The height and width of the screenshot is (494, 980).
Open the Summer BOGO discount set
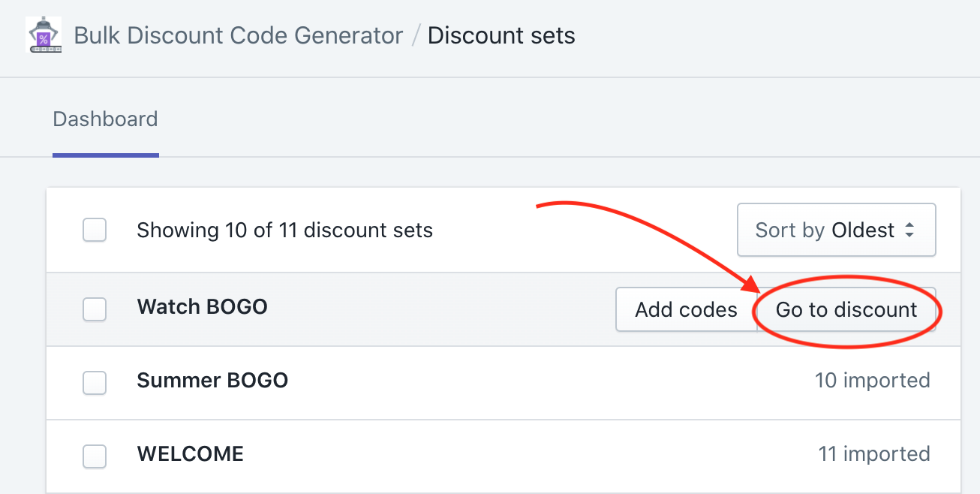click(212, 381)
